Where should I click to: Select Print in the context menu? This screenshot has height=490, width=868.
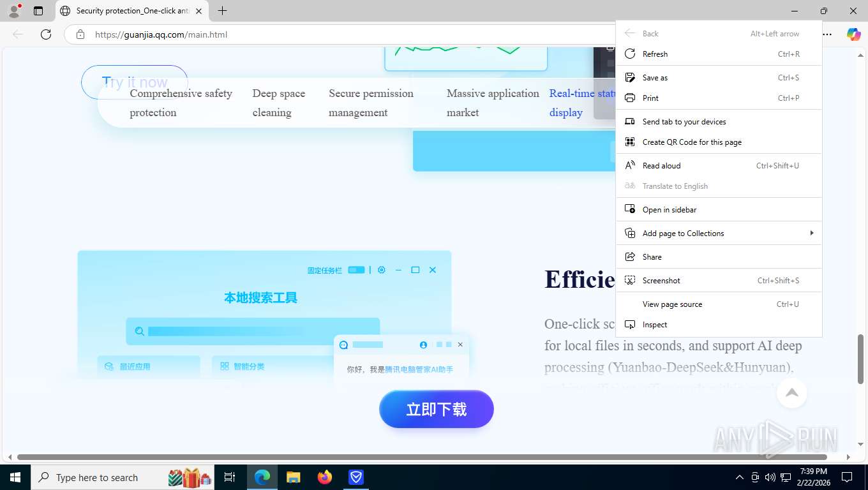[x=719, y=98]
